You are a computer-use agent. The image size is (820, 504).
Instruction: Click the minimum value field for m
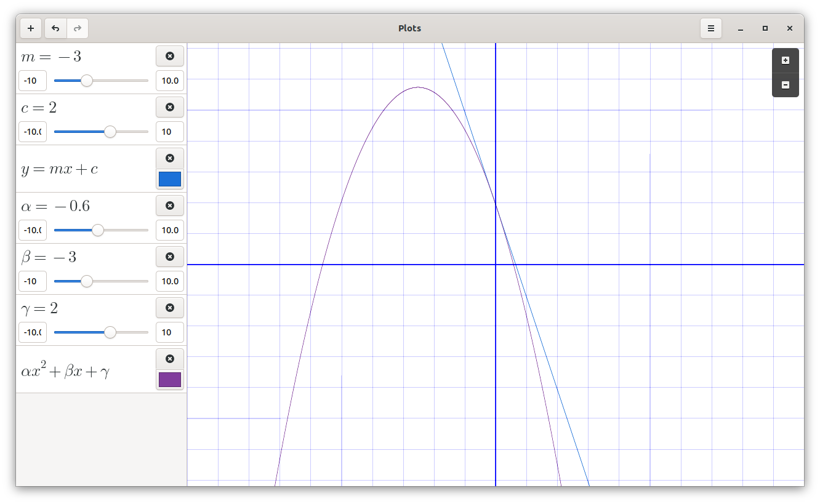pyautogui.click(x=33, y=81)
